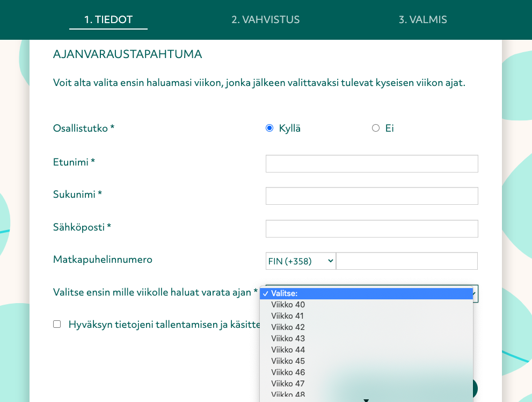Select Viikko 47 from dropdown
Image resolution: width=532 pixels, height=402 pixels.
tap(288, 384)
